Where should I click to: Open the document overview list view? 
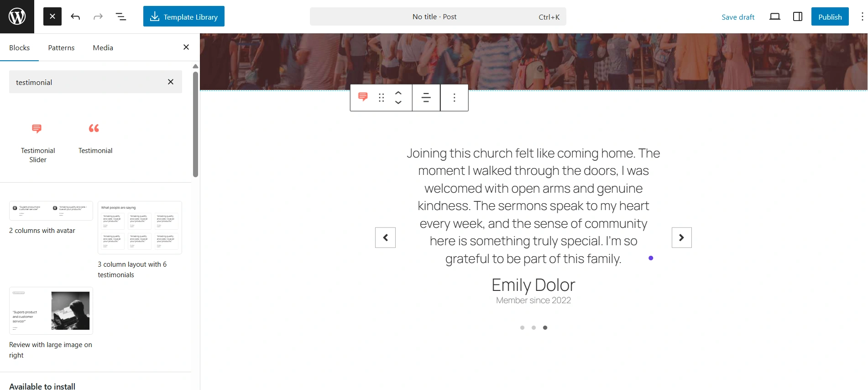(x=121, y=16)
